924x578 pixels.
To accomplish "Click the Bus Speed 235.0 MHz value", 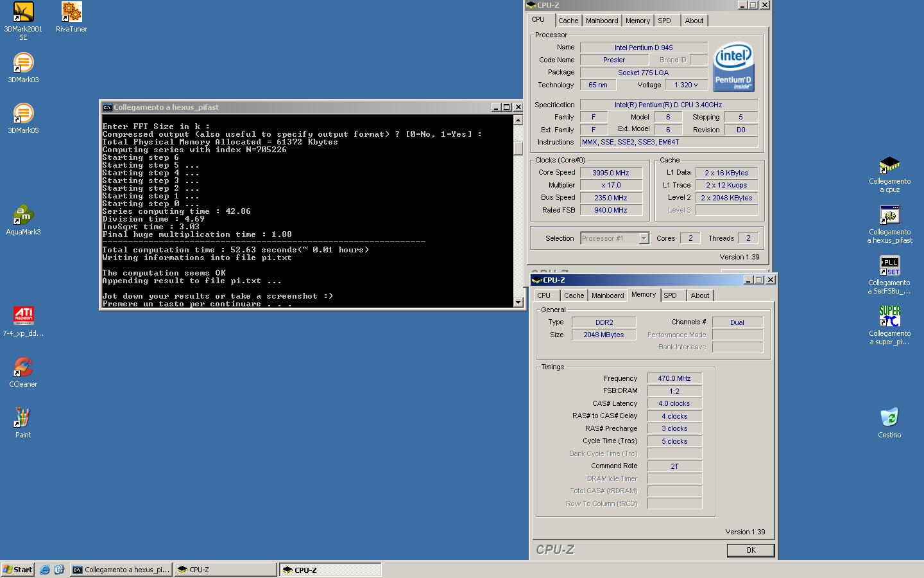I will pyautogui.click(x=611, y=198).
